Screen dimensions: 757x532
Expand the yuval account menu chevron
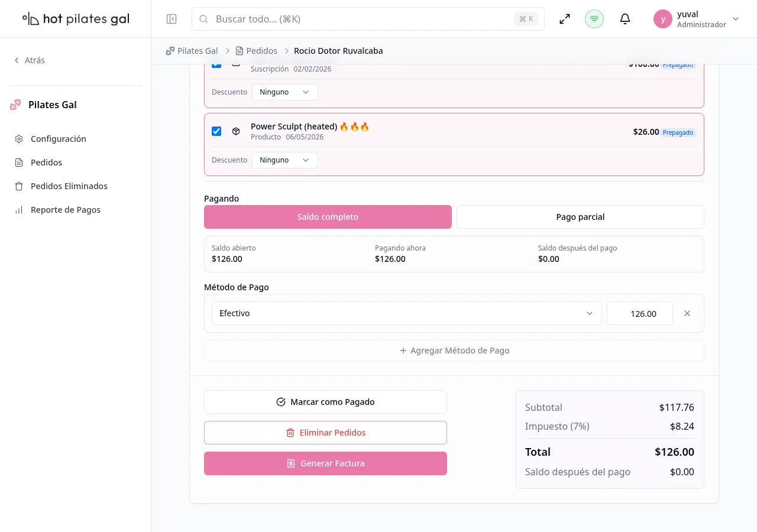[x=736, y=19]
